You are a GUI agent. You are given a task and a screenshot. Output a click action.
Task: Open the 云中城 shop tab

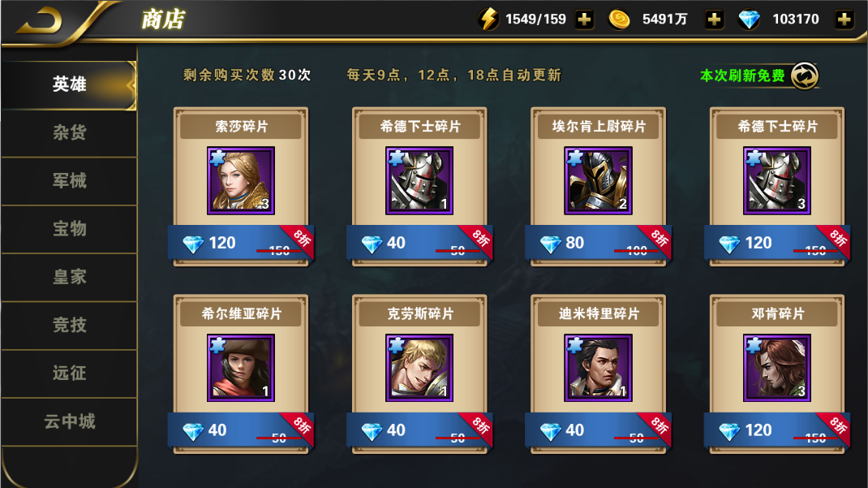(69, 421)
